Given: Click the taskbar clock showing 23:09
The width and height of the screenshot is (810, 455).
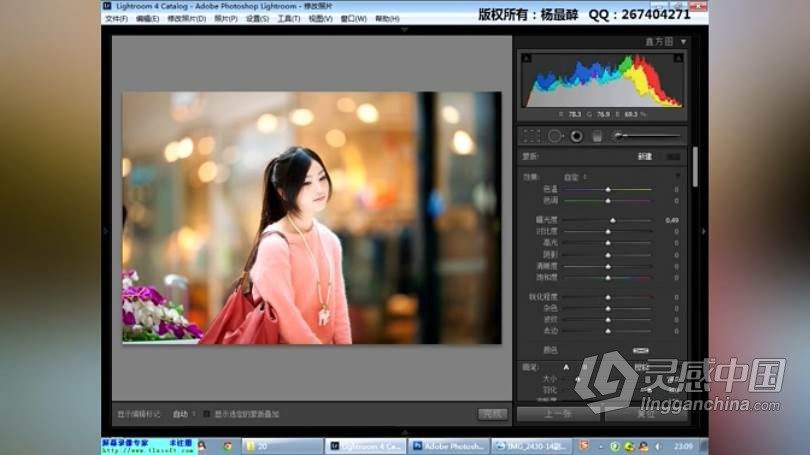Looking at the screenshot, I should (683, 446).
